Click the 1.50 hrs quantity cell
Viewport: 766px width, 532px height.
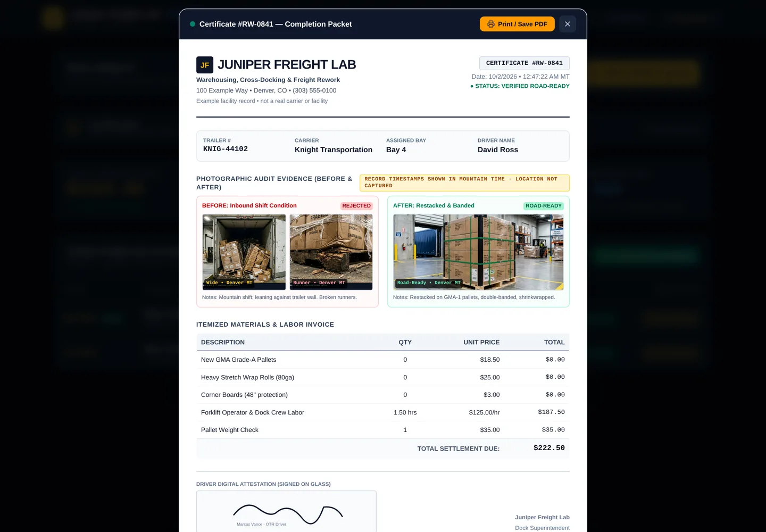point(405,412)
